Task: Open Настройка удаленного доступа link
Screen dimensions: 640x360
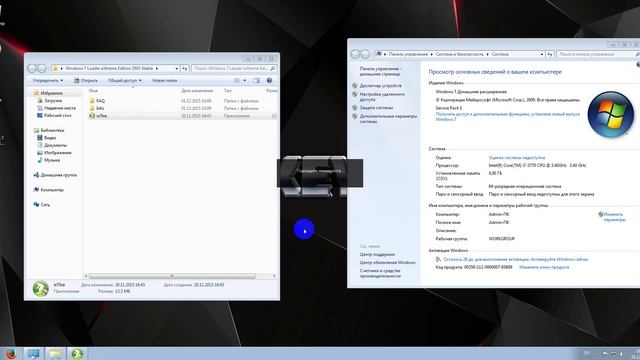Action: [382, 97]
